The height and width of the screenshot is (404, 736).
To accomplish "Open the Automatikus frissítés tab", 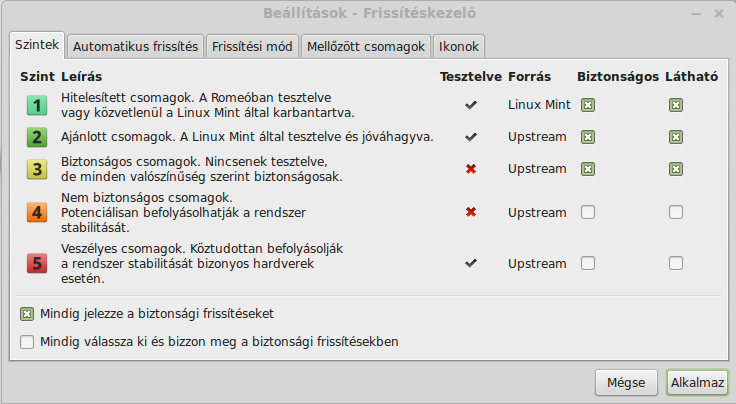I will (x=135, y=46).
